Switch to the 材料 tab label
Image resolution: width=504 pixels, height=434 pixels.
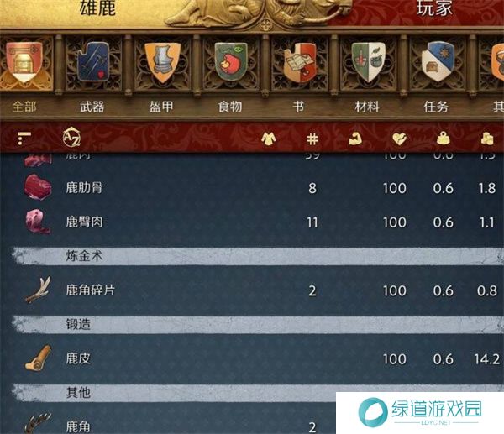pos(367,107)
